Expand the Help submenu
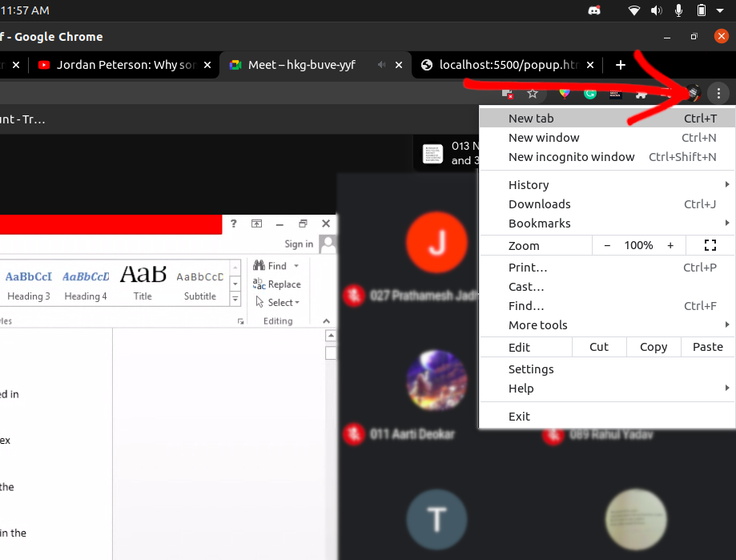Screen dimensions: 736x560 pos(607,389)
